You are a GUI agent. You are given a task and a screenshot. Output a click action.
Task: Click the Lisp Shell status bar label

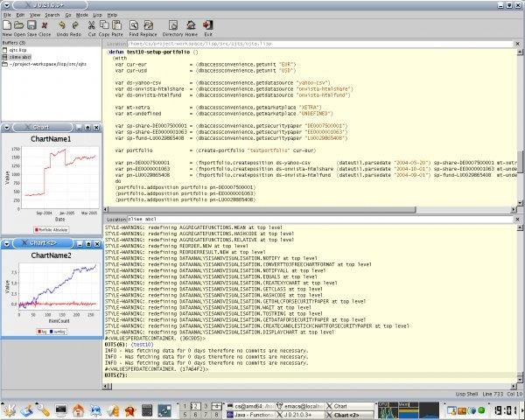[x=466, y=395]
